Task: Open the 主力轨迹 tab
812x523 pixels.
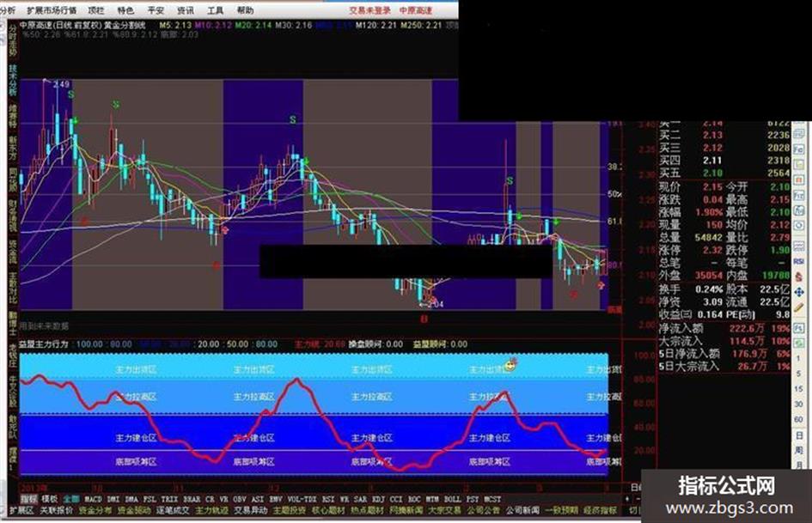Action: [211, 511]
